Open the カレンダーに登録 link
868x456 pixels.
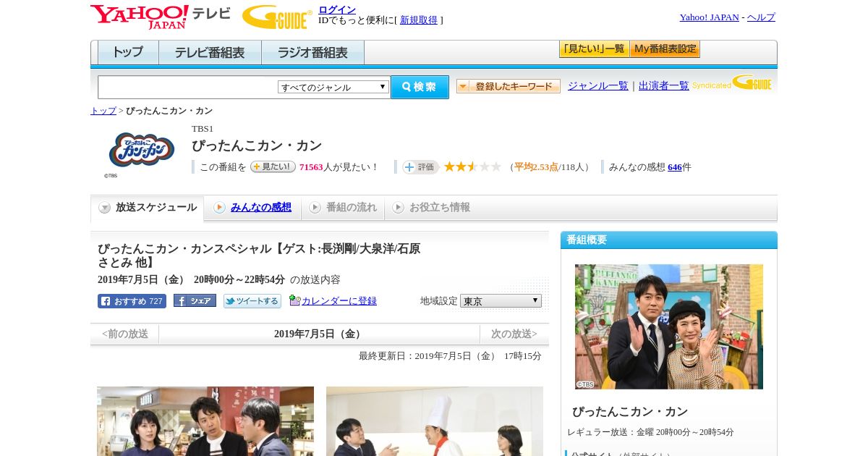pos(339,301)
